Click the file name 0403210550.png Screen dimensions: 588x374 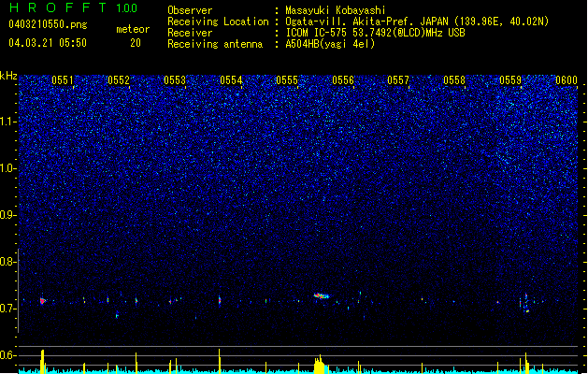48,24
